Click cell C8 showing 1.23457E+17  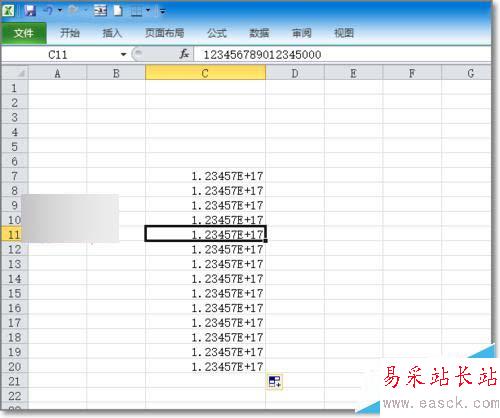tap(205, 190)
